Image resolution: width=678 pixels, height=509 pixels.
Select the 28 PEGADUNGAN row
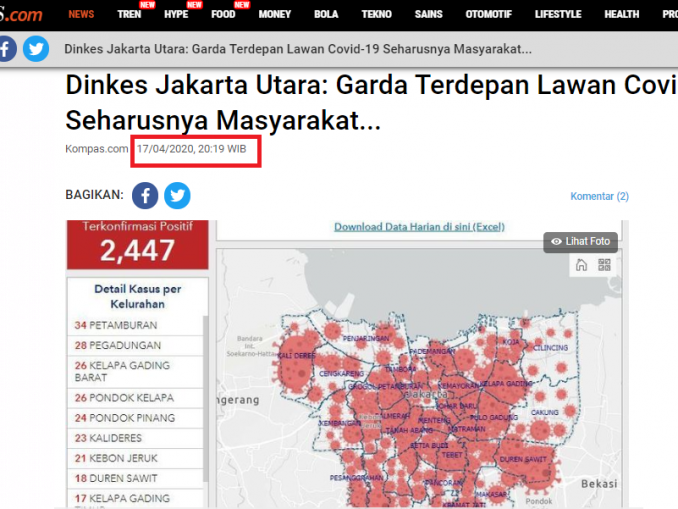(x=135, y=346)
